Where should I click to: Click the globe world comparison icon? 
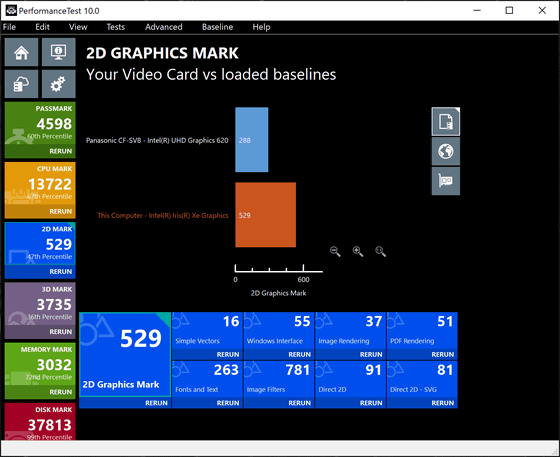point(446,151)
